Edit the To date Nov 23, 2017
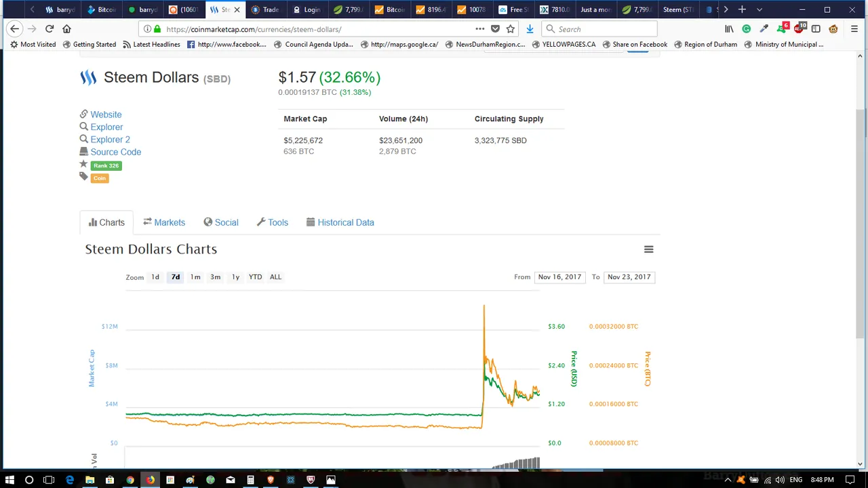The image size is (868, 488). [629, 277]
